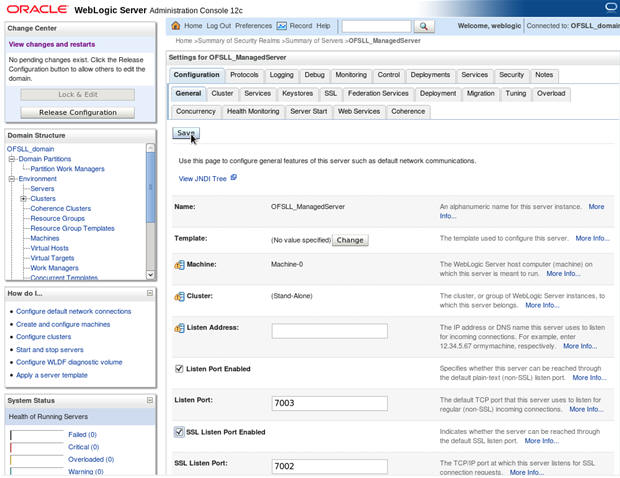The width and height of the screenshot is (620, 478).
Task: Collapse the Environment tree node
Action: 11,179
